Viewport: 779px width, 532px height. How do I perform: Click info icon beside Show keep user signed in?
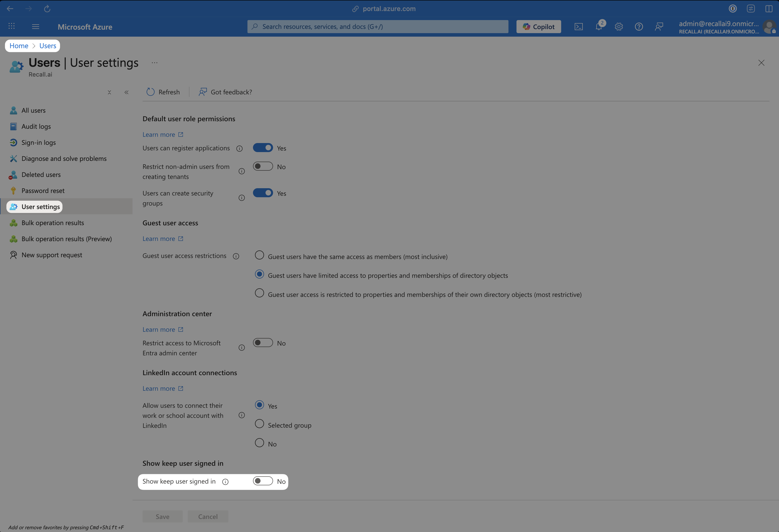[225, 482]
